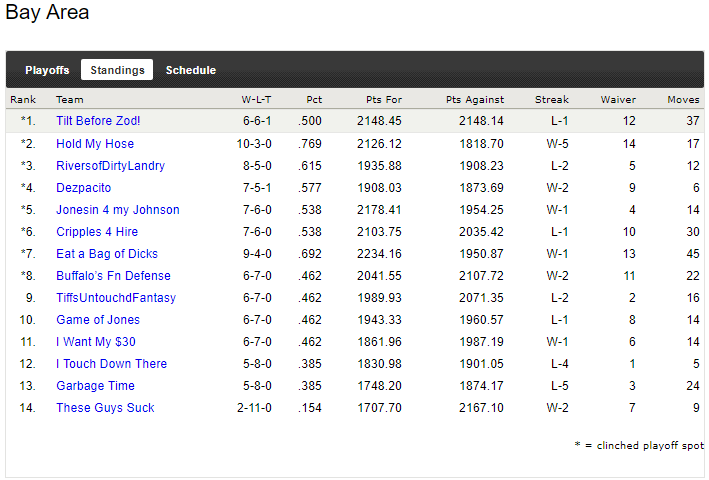Click the Waiver column header
709x480 pixels.
pyautogui.click(x=618, y=100)
